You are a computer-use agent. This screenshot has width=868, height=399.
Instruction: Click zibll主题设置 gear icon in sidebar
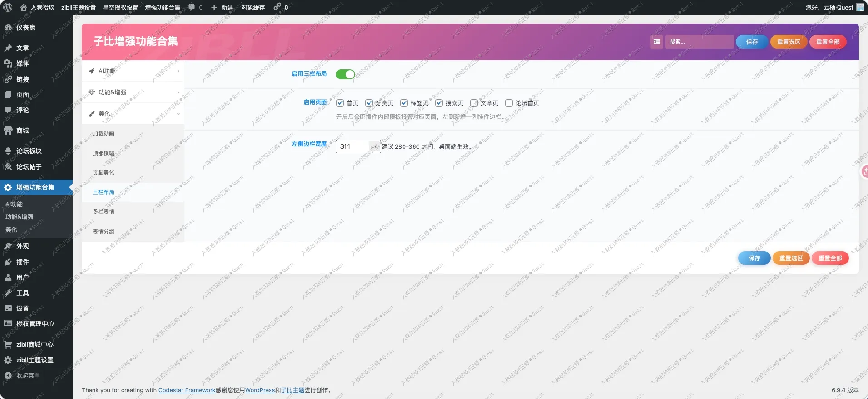(x=8, y=360)
